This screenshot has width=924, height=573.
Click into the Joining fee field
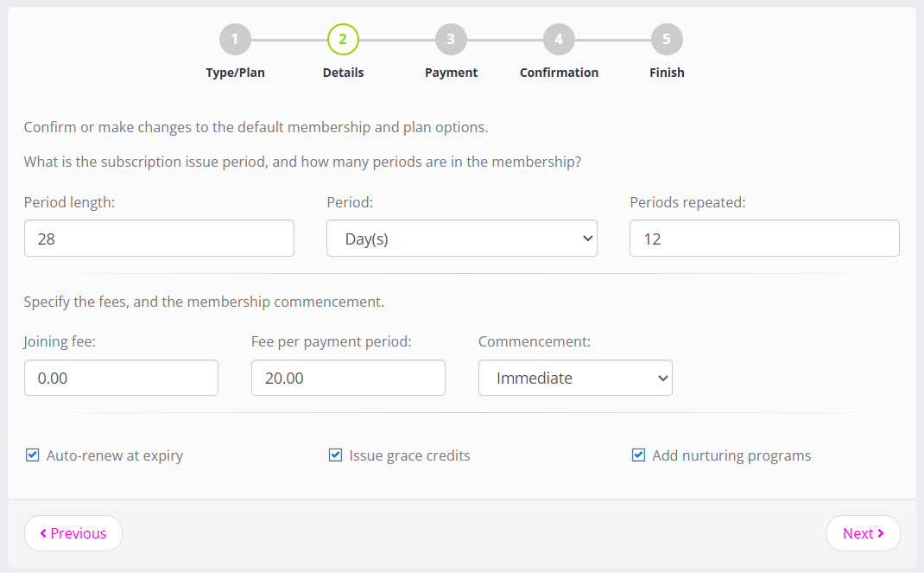pyautogui.click(x=121, y=378)
